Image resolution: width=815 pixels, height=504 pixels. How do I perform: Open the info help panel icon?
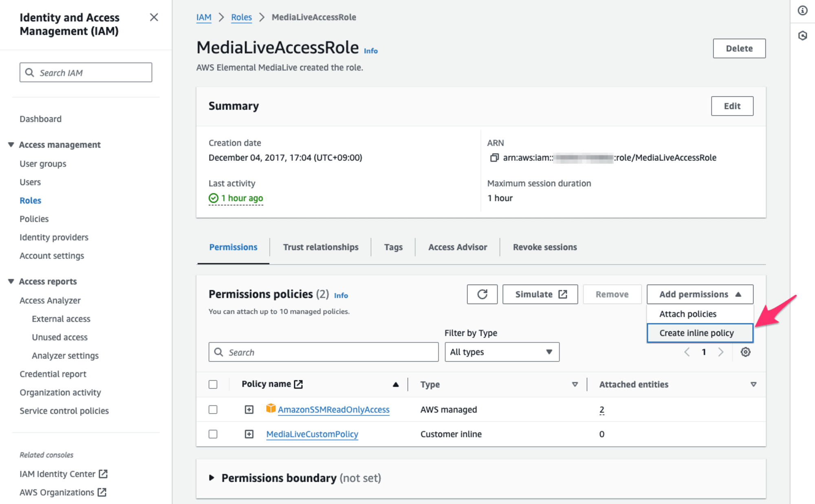click(802, 11)
